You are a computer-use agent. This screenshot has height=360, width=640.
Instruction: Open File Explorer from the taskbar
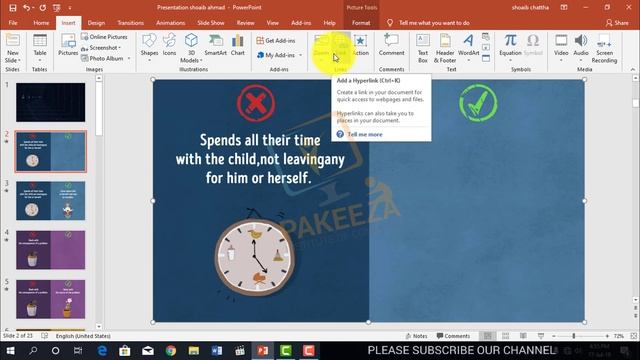tap(194, 351)
